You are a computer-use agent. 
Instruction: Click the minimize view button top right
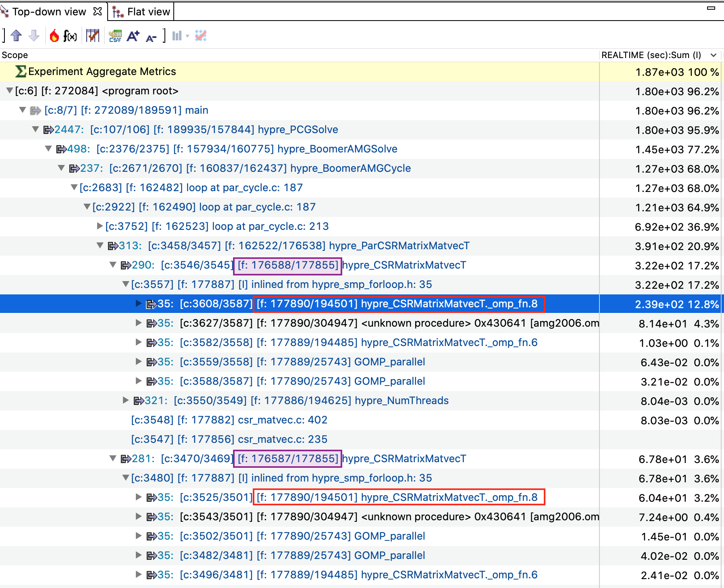pyautogui.click(x=712, y=7)
